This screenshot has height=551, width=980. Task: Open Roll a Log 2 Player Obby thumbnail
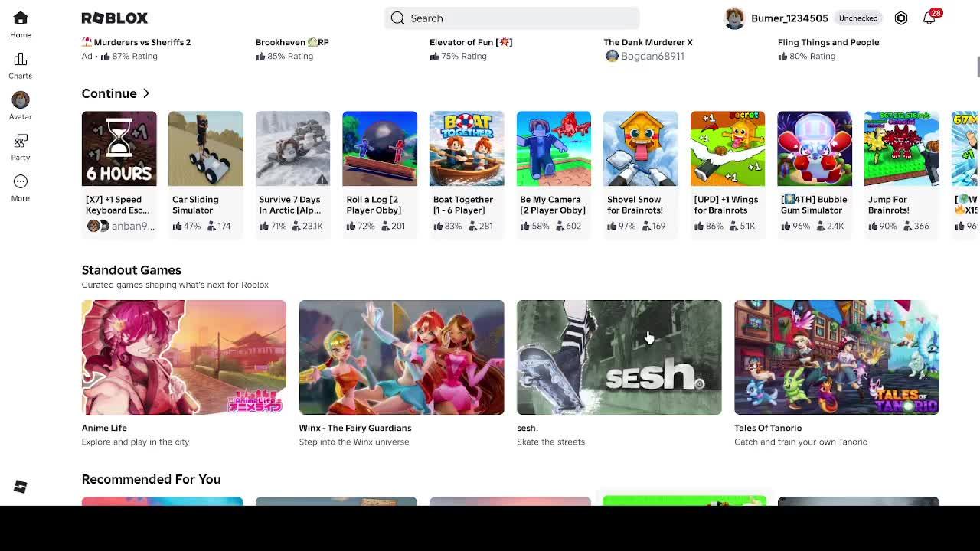pos(380,148)
